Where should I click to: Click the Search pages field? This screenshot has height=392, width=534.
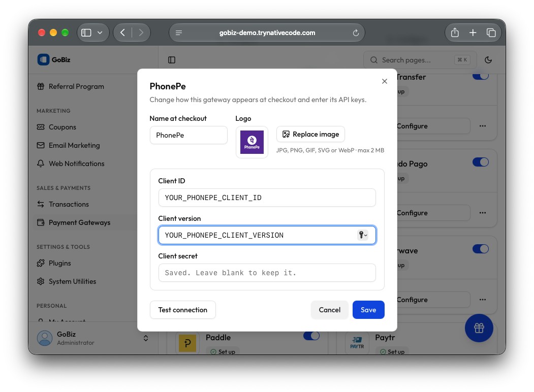pos(420,60)
